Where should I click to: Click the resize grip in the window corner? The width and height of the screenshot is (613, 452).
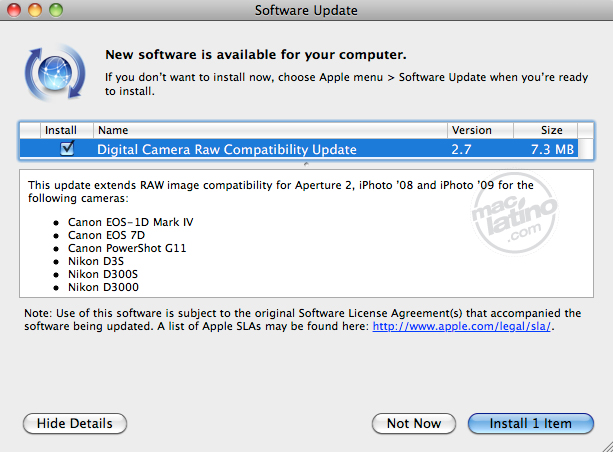click(x=607, y=446)
